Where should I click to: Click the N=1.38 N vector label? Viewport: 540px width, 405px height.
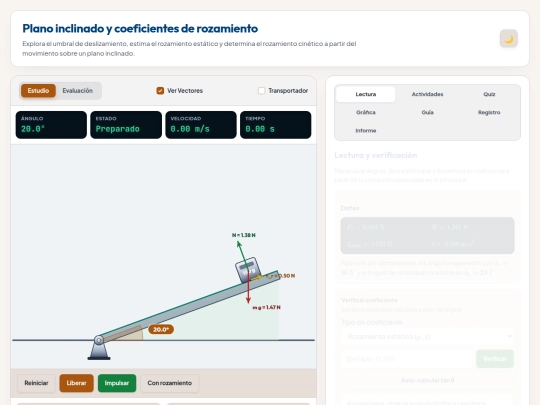tap(243, 235)
